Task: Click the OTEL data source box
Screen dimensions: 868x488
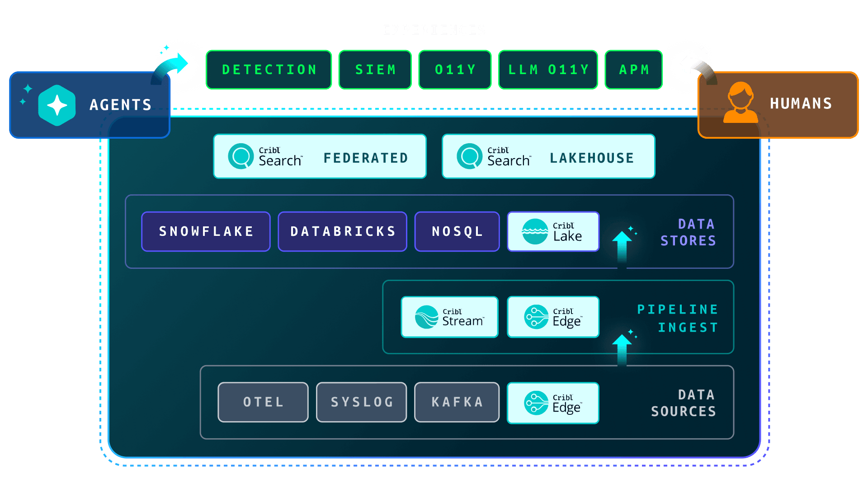Action: pos(263,402)
